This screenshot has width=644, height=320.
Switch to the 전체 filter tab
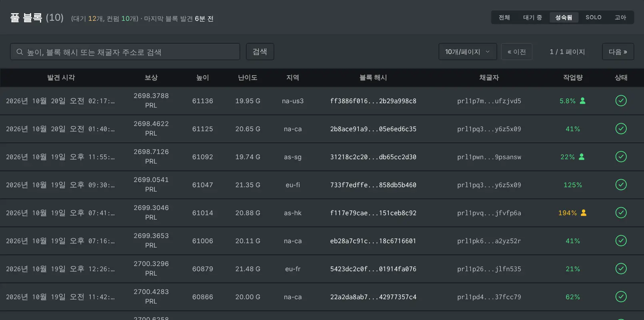[x=504, y=18]
